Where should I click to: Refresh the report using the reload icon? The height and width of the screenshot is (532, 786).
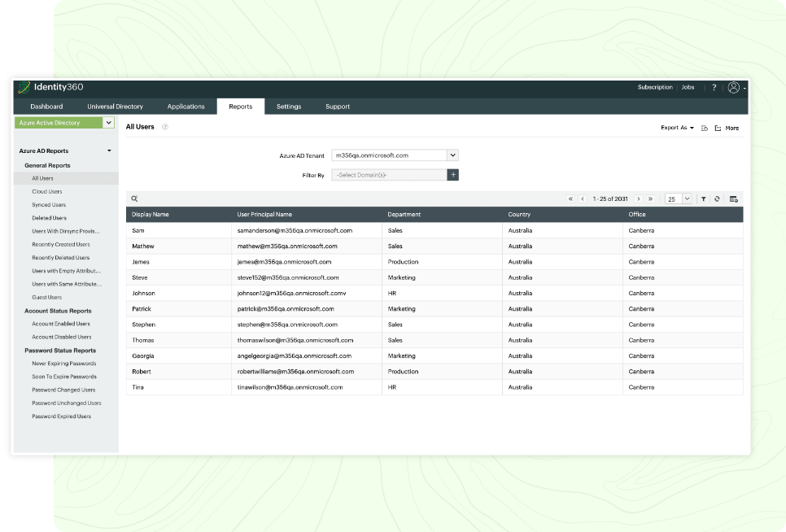[x=718, y=198]
